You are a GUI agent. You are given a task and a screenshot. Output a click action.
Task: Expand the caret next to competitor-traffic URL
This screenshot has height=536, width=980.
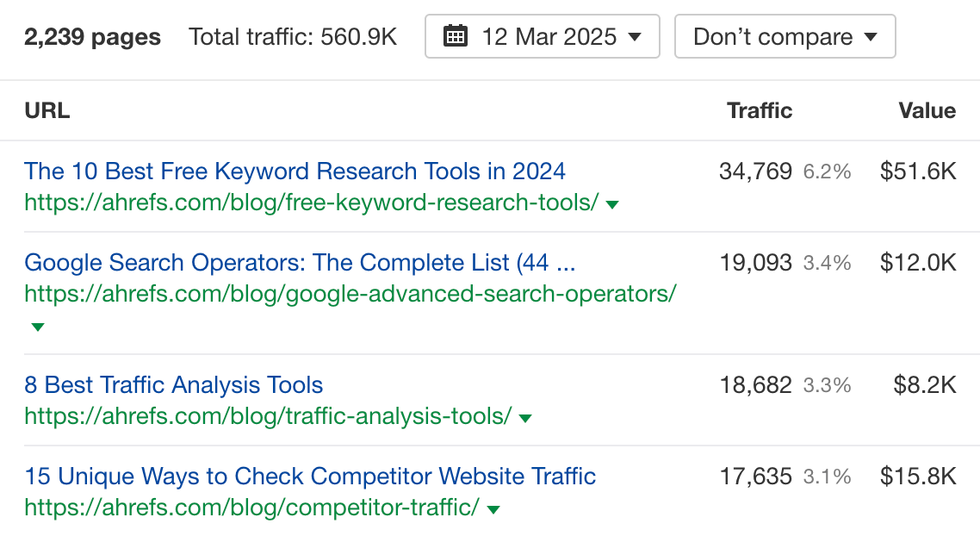[x=493, y=508]
